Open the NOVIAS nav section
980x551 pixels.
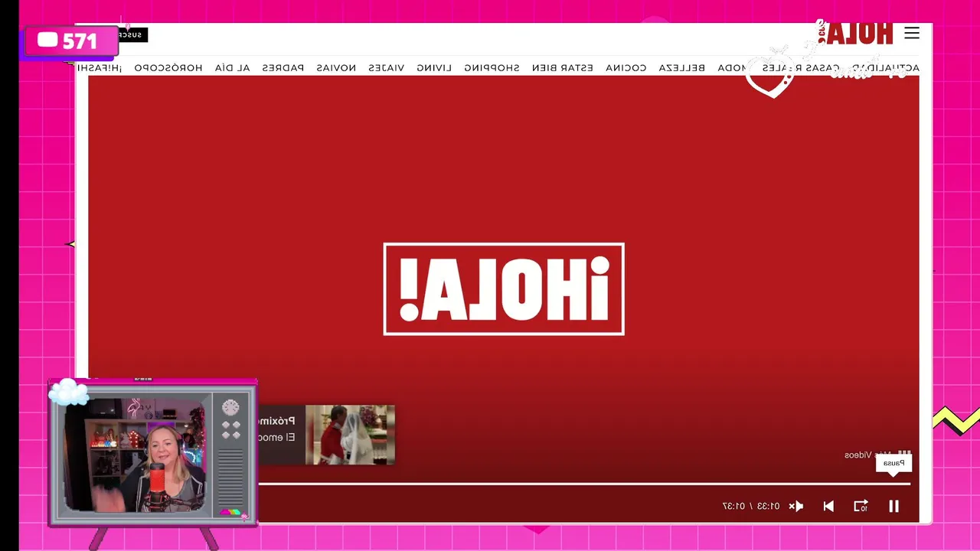336,67
